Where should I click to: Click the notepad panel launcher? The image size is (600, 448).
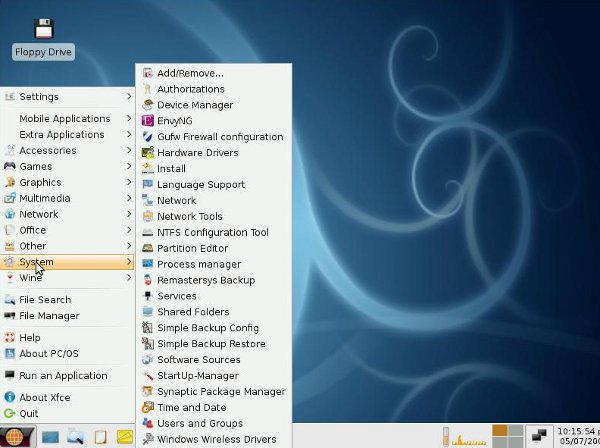100,437
